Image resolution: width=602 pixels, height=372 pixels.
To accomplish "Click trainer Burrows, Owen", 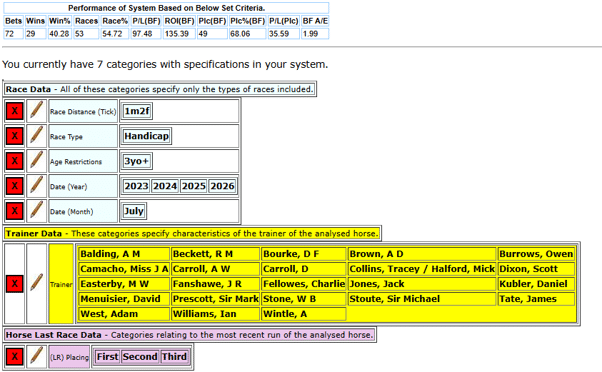I will (x=536, y=254).
